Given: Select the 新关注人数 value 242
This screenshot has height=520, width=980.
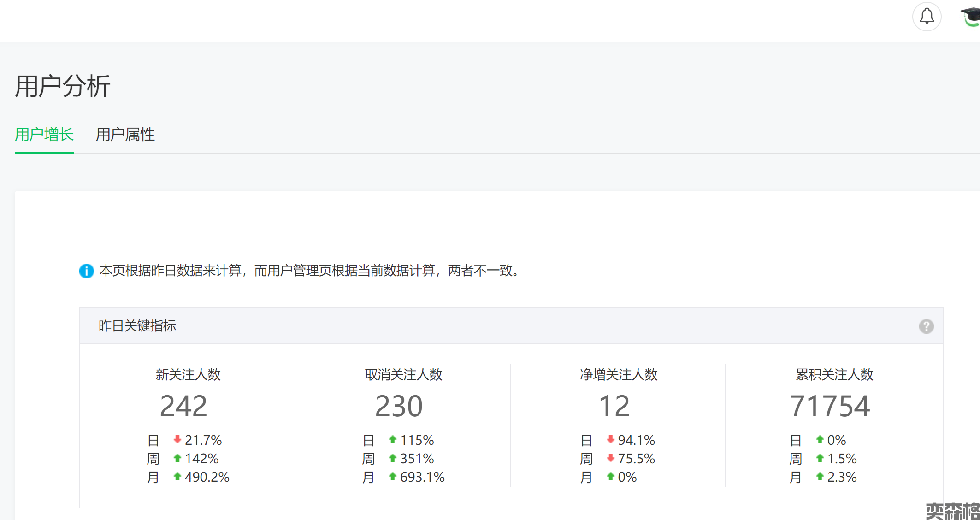Looking at the screenshot, I should 183,406.
